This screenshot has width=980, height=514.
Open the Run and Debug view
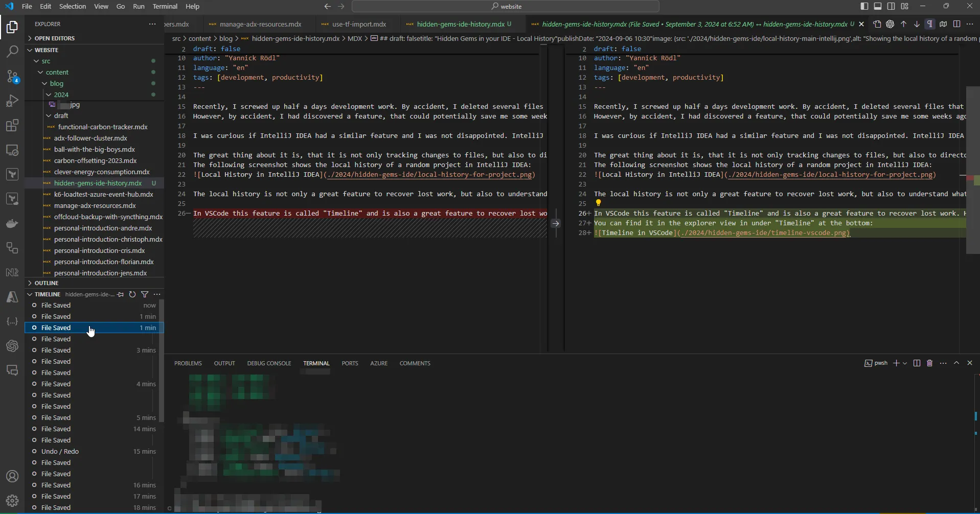click(12, 101)
